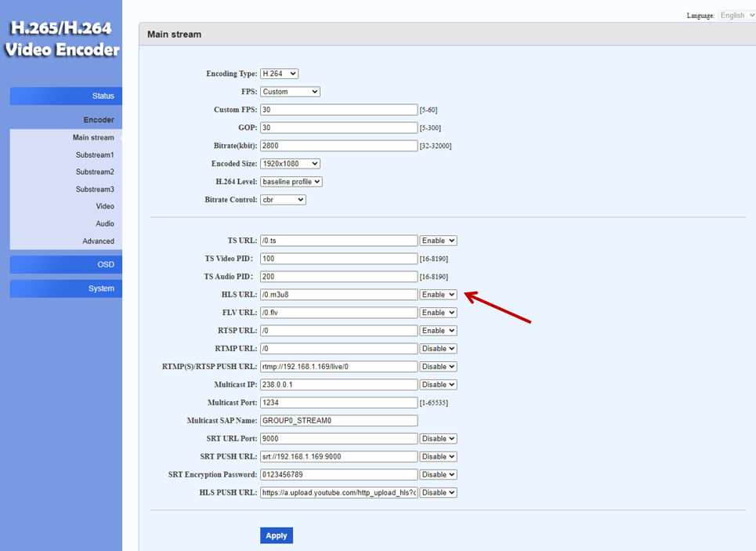
Task: Click the RTSP URL input field
Action: coord(339,331)
